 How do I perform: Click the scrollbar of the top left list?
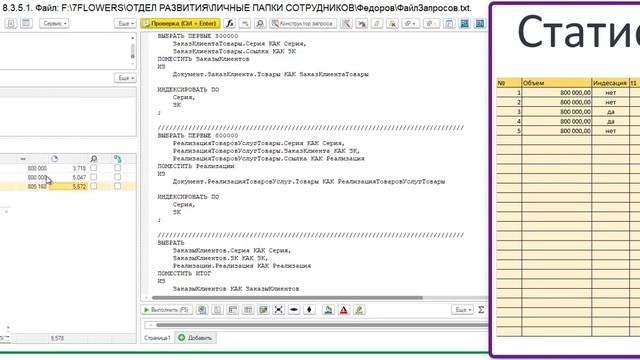point(132,51)
